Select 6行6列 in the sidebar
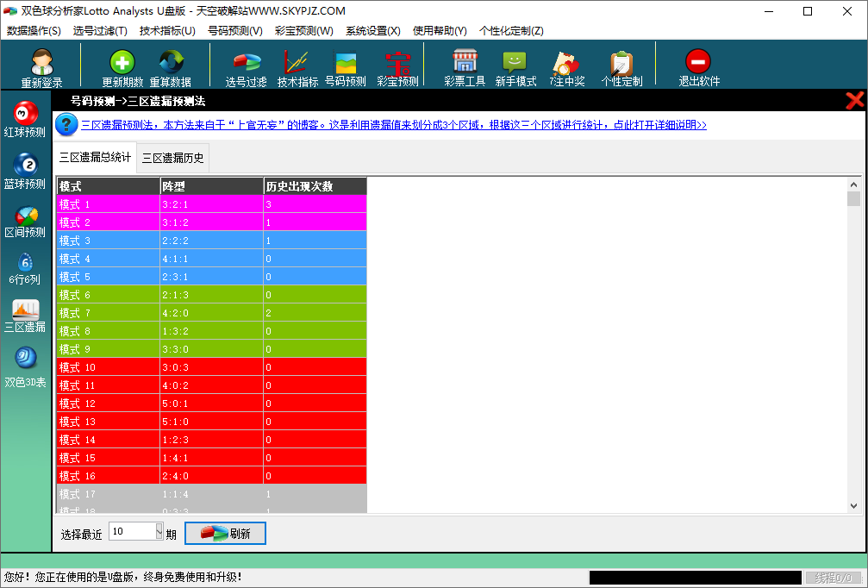The width and height of the screenshot is (868, 588). pyautogui.click(x=25, y=268)
